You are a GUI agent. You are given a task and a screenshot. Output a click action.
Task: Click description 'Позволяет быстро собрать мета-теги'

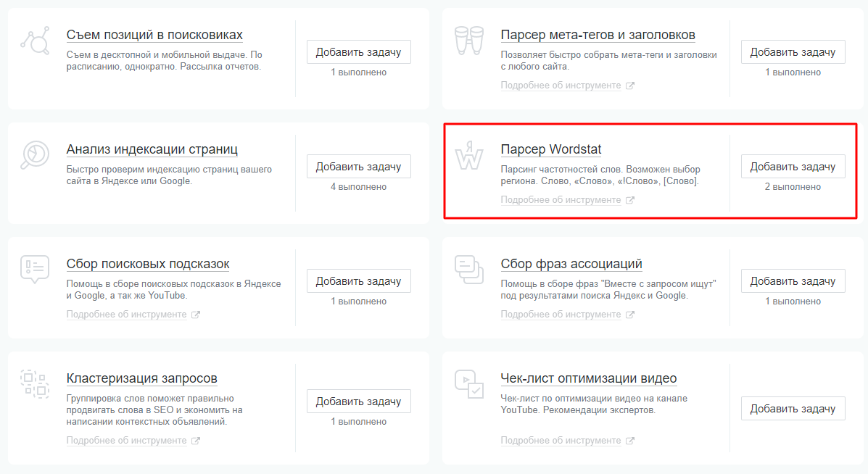click(x=609, y=61)
